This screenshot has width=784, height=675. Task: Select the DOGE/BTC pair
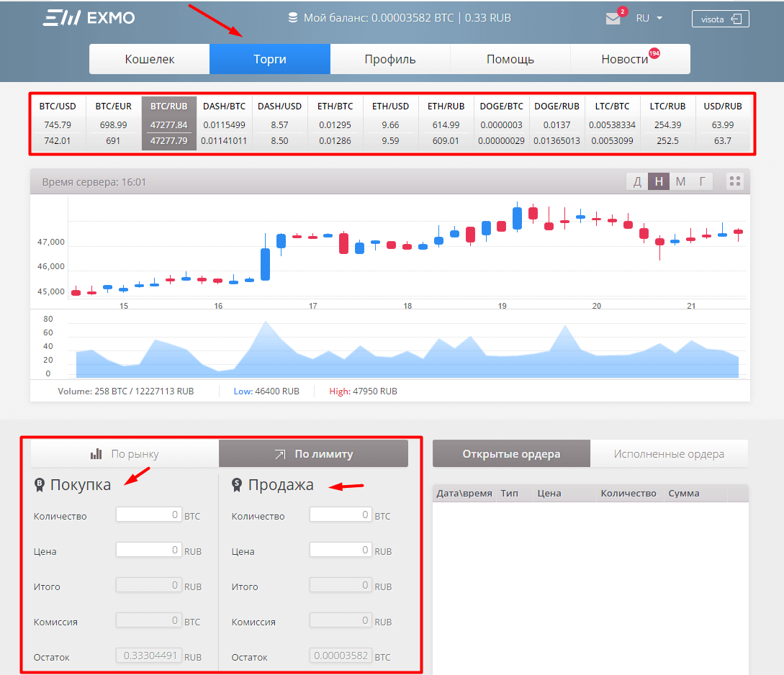[502, 123]
